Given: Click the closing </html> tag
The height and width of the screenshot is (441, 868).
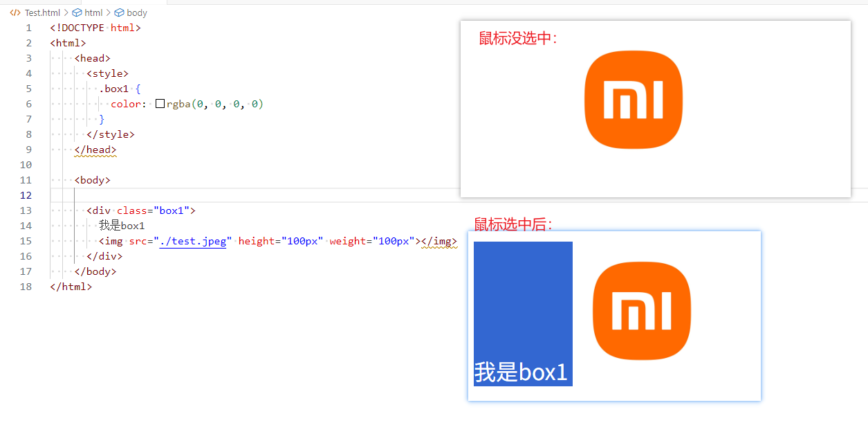Looking at the screenshot, I should 71,287.
